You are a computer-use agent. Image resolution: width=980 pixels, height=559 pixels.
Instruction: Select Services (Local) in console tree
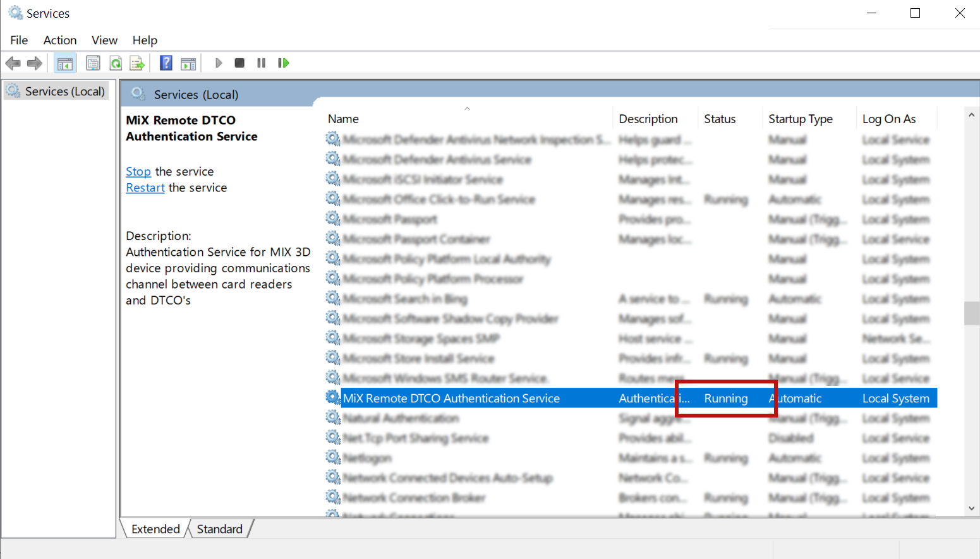point(57,92)
